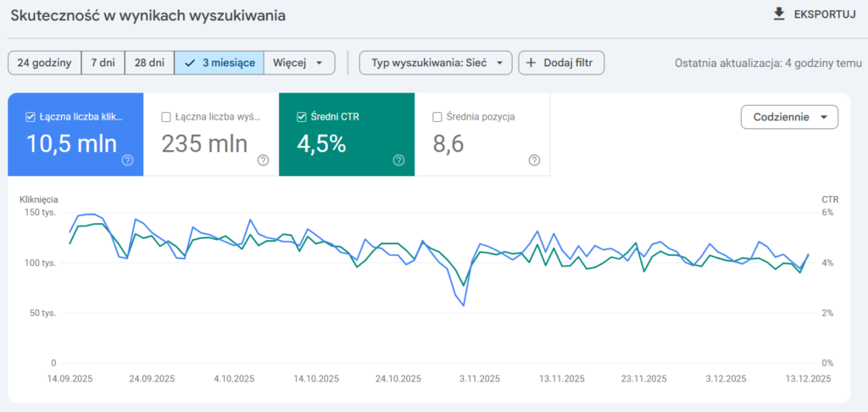
Task: Switch to the 7 dni range
Action: [103, 63]
